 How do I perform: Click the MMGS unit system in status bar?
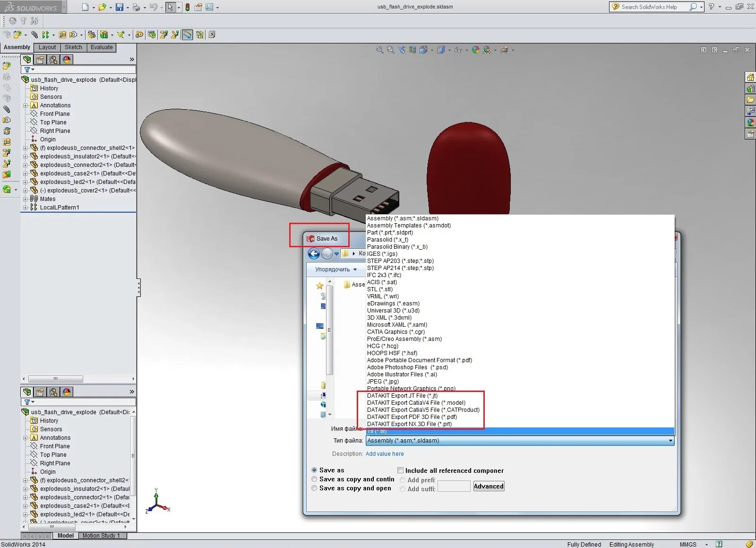coord(688,545)
